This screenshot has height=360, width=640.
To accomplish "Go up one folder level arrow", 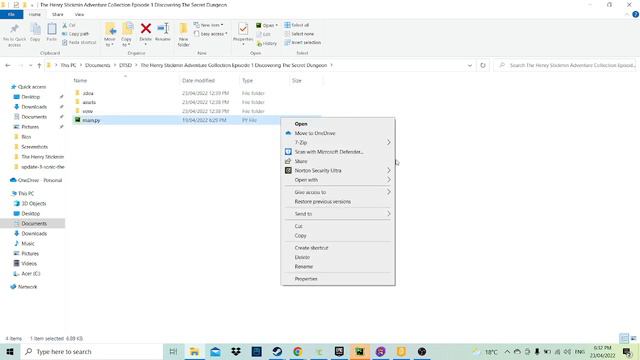I will 39,65.
